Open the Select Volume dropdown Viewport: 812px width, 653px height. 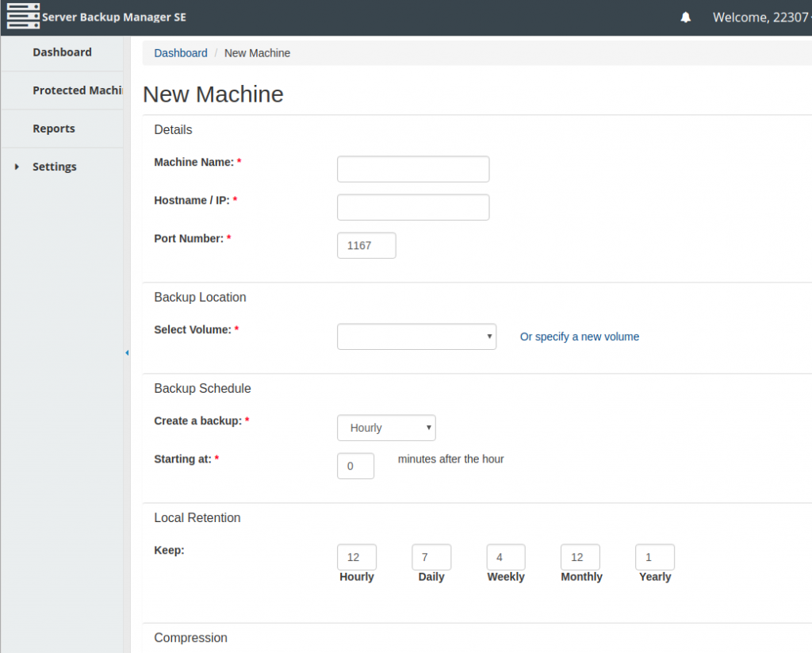pyautogui.click(x=416, y=336)
